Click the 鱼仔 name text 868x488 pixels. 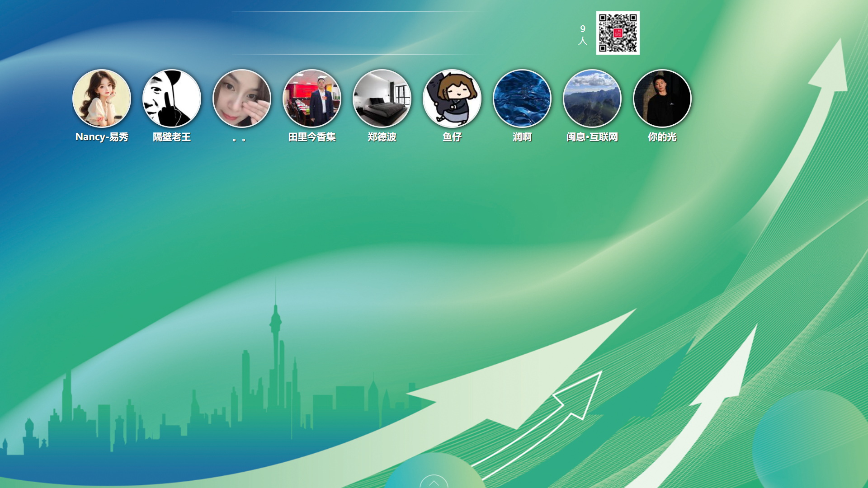[x=452, y=137]
